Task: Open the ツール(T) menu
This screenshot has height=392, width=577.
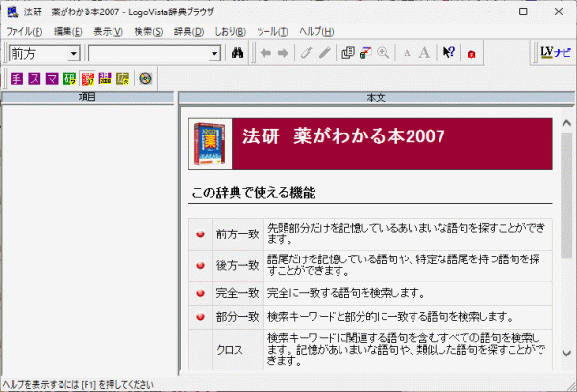Action: click(x=272, y=32)
